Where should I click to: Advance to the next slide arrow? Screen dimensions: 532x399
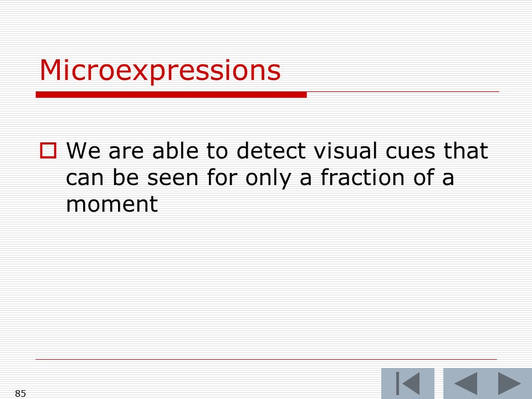coord(510,383)
